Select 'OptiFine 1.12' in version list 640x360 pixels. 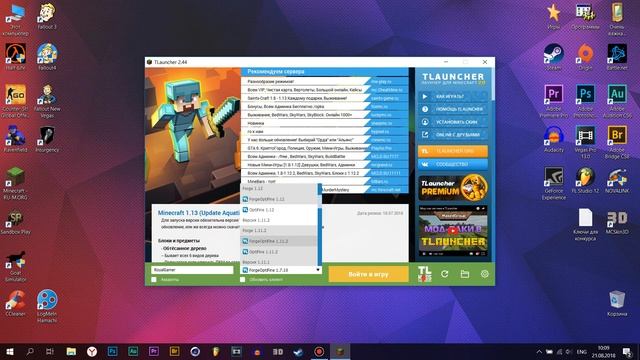[x=279, y=210]
